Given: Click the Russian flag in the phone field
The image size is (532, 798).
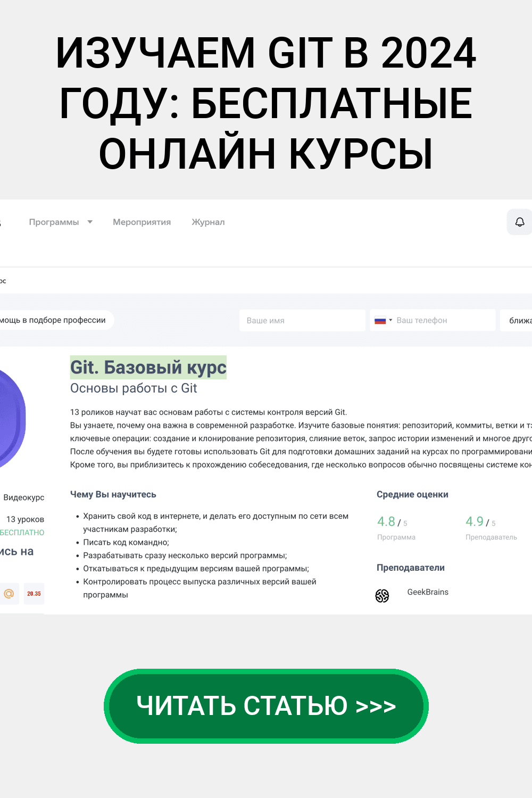Looking at the screenshot, I should 381,320.
